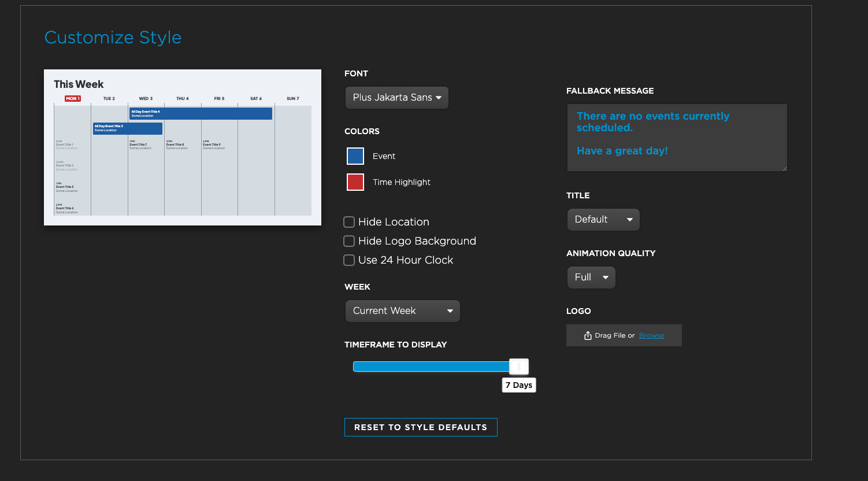Click the red Time Highlight color swatch
Image resolution: width=868 pixels, height=481 pixels.
[355, 182]
